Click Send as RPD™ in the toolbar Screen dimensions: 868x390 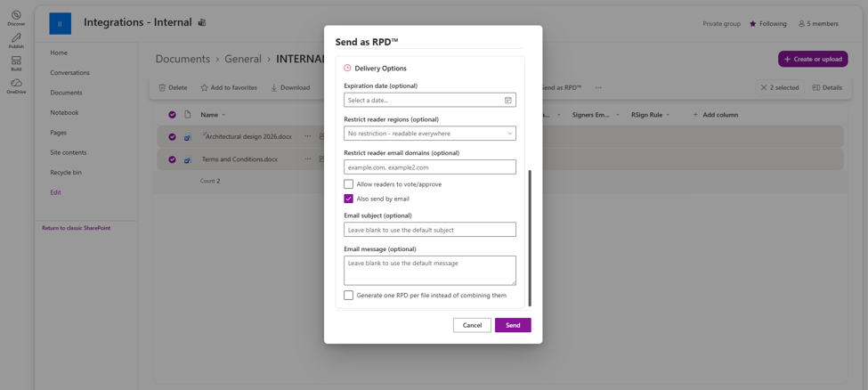click(x=562, y=87)
